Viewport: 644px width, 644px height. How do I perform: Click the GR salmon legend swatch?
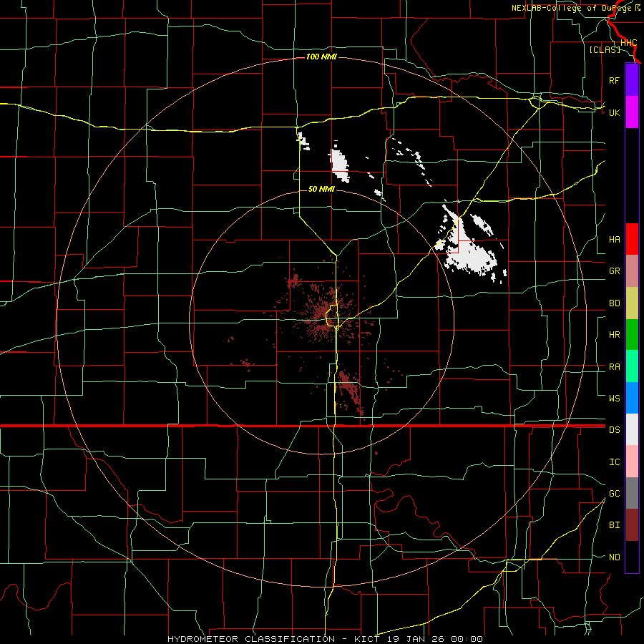pos(632,271)
